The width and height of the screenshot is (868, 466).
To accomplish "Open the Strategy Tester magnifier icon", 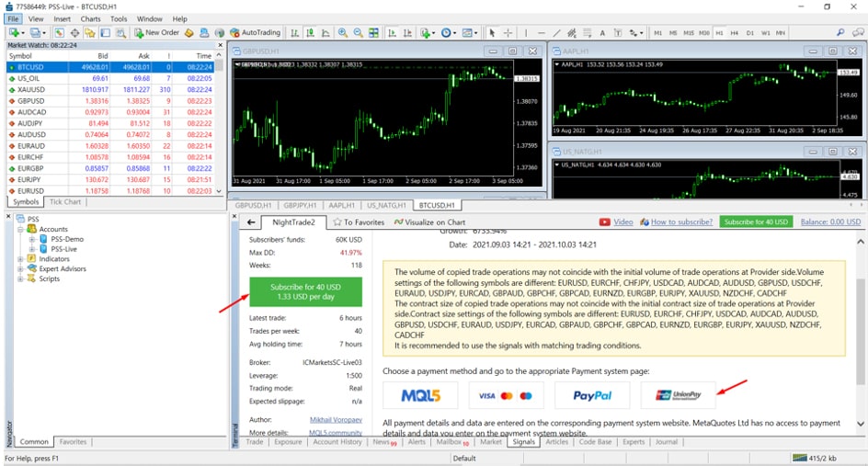I will click(x=120, y=33).
